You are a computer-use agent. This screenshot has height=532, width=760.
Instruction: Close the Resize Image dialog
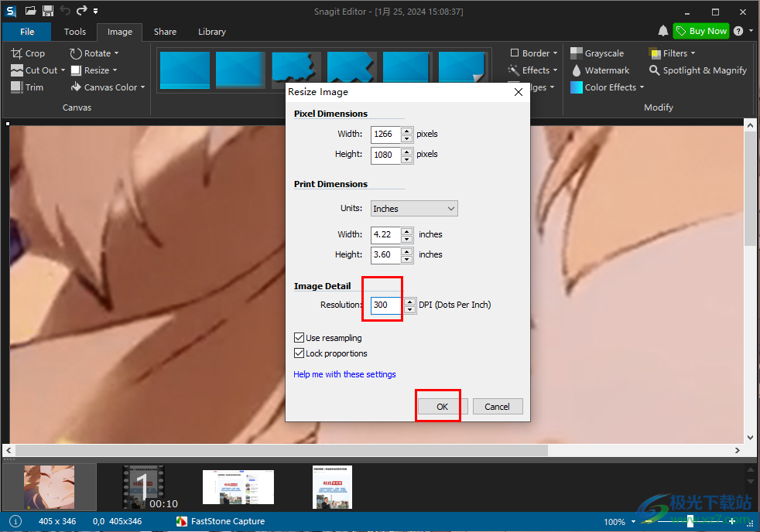tap(518, 92)
